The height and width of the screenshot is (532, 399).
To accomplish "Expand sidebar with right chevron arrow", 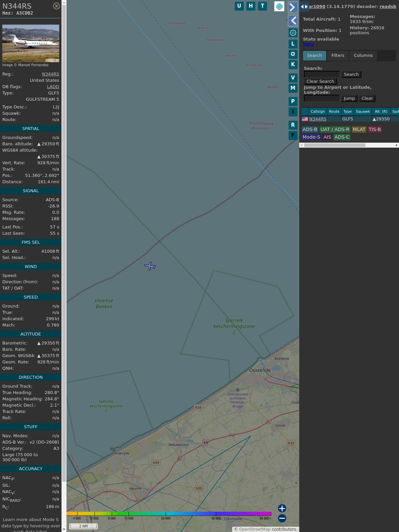I will [293, 7].
